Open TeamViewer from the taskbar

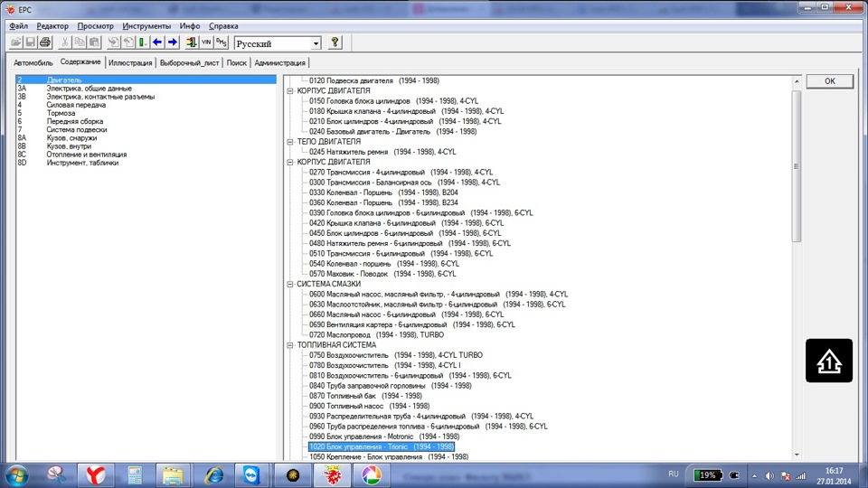click(x=252, y=475)
